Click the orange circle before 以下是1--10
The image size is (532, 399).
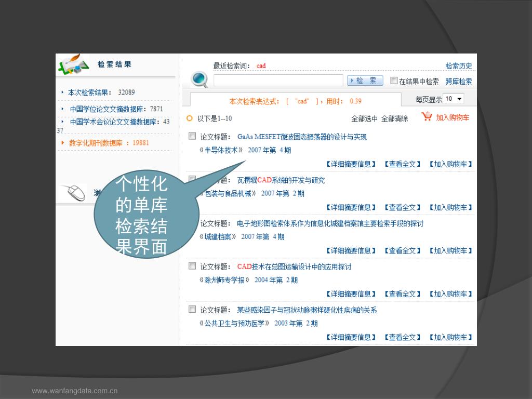[189, 118]
